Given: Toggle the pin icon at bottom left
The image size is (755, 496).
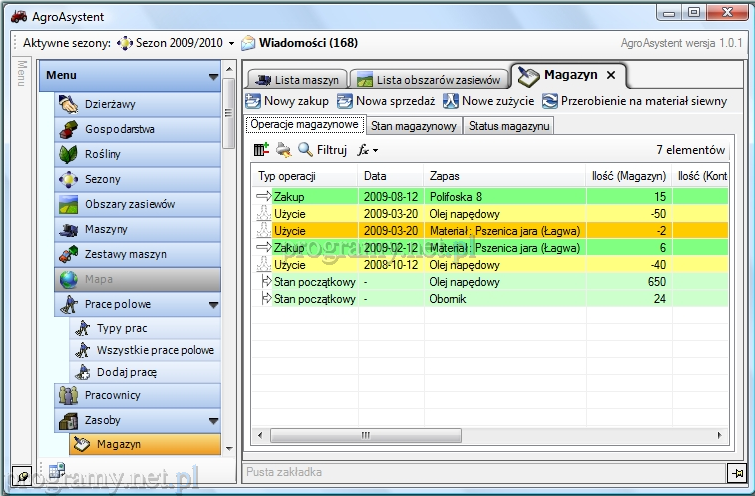Looking at the screenshot, I should tap(20, 472).
